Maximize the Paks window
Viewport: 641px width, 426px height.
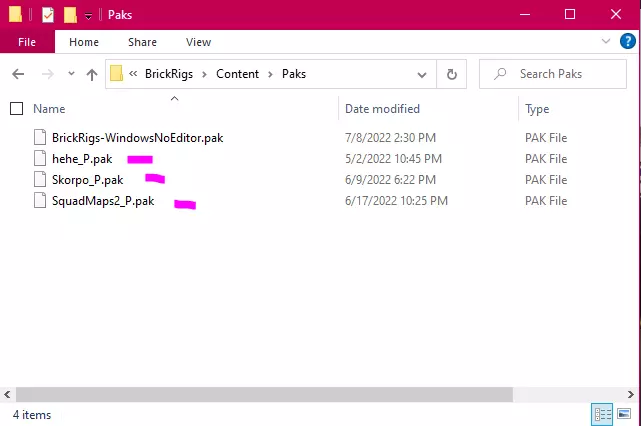[x=570, y=15]
